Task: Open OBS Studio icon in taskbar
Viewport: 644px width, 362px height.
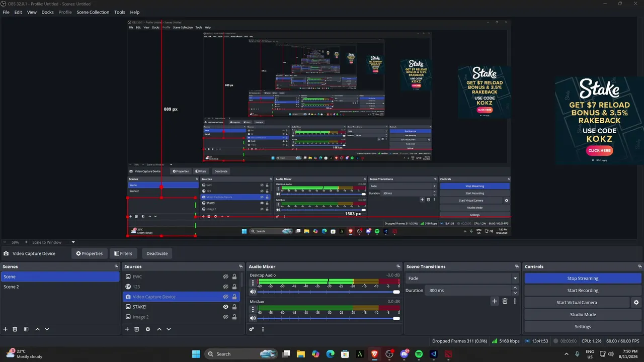Action: click(389, 354)
